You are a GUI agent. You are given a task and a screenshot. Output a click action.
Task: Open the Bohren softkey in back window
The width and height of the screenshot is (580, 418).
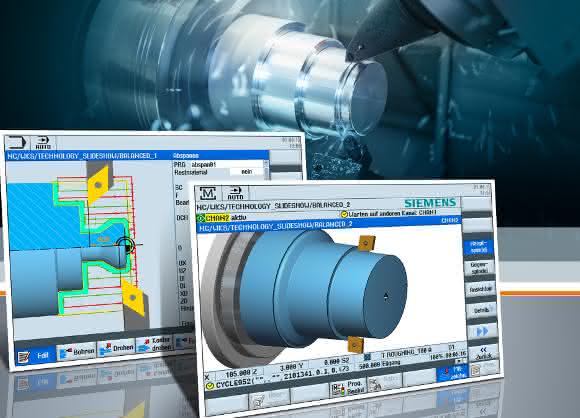(x=77, y=351)
